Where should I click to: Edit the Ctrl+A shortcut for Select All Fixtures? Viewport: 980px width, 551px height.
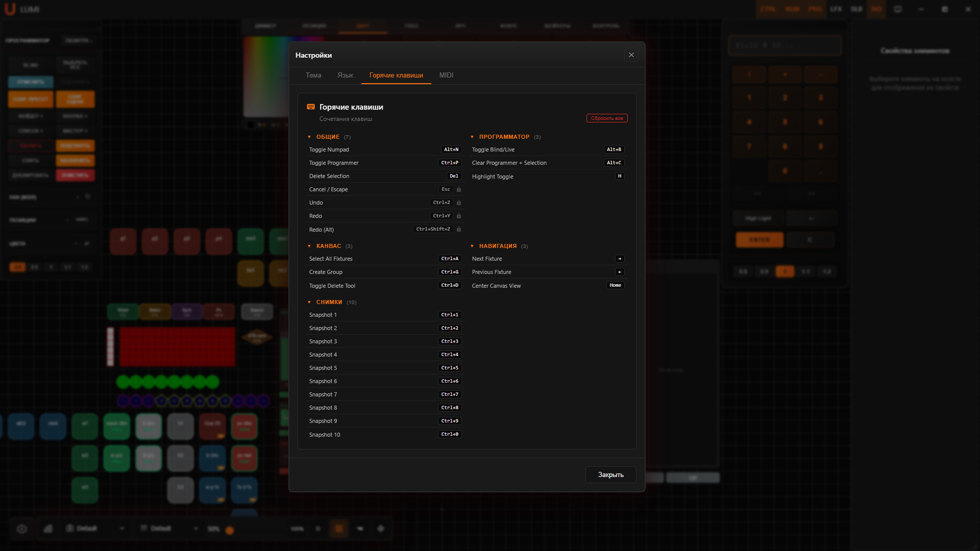[x=450, y=259]
